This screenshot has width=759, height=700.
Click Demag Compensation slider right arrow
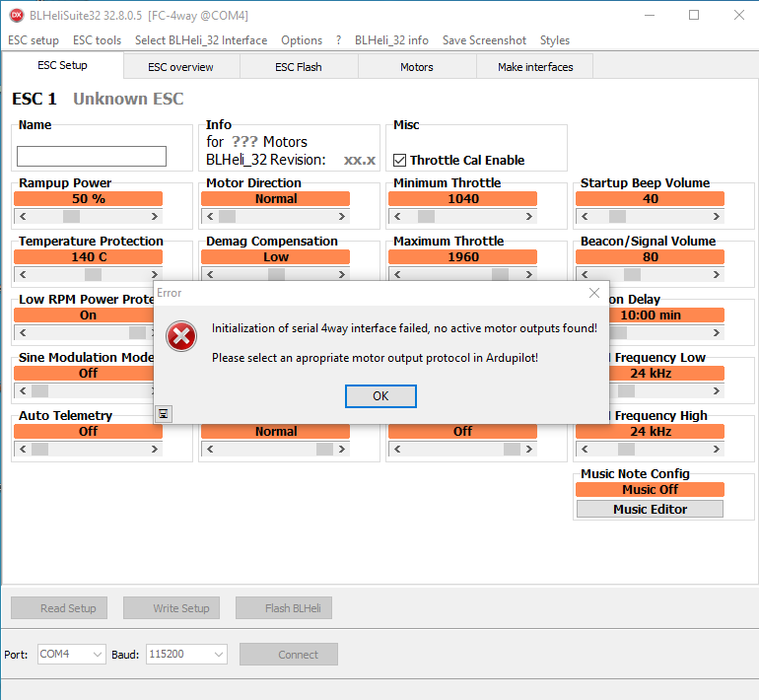tap(342, 274)
